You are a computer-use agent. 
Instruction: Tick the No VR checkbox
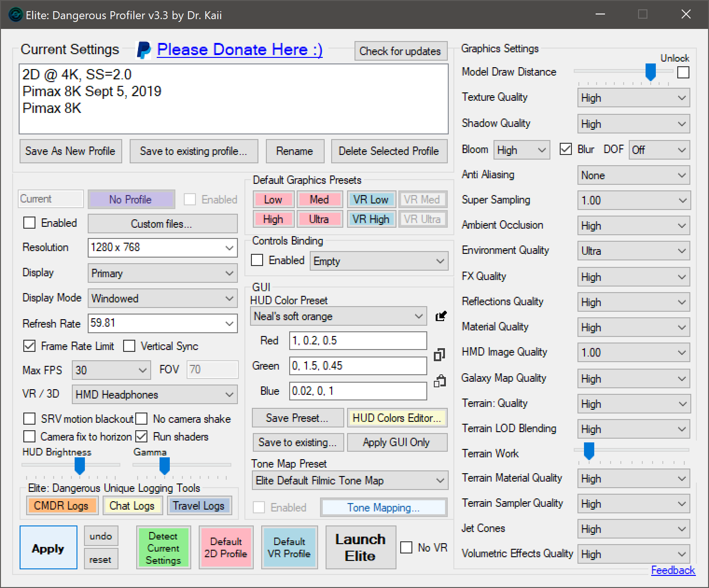[x=407, y=547]
